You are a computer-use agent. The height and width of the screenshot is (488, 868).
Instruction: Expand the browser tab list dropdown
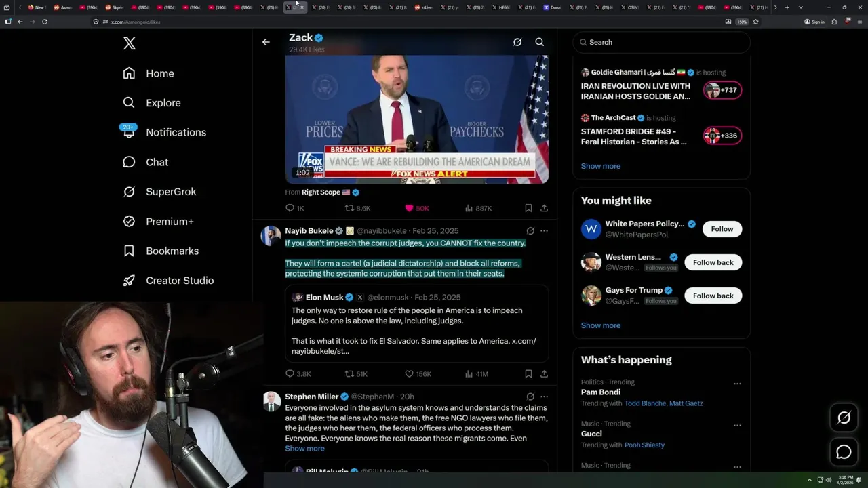coord(801,7)
